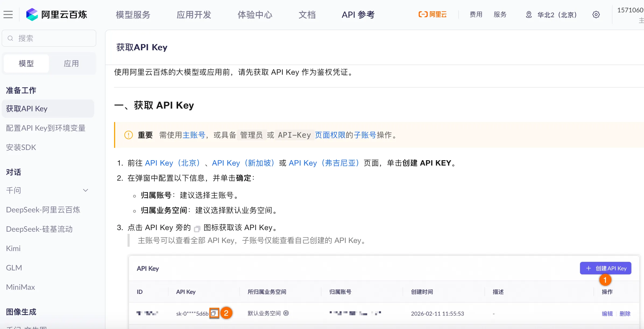Click the 编辑 link in the table row
Viewport: 644px width, 329px height.
(607, 313)
